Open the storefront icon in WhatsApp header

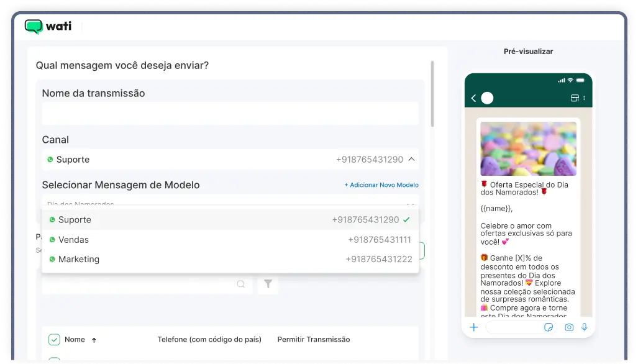click(x=575, y=98)
